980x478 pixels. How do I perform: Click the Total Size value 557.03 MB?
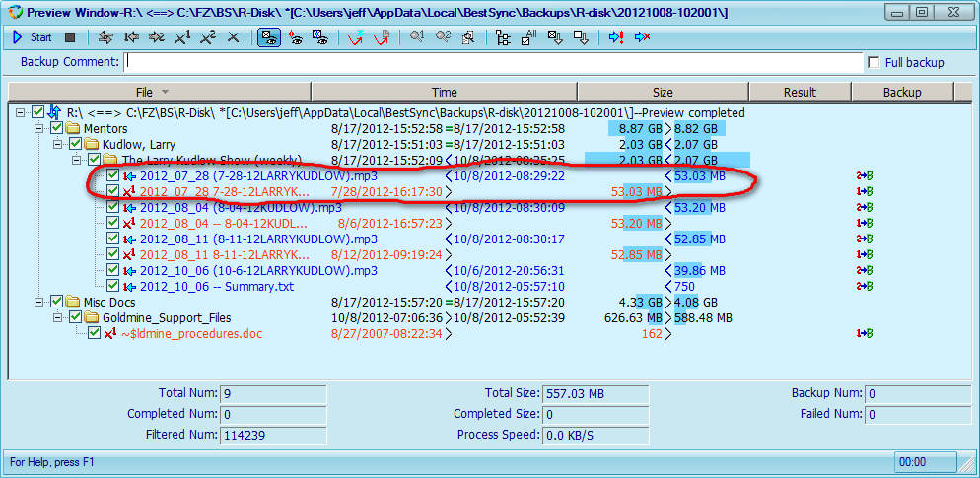595,394
